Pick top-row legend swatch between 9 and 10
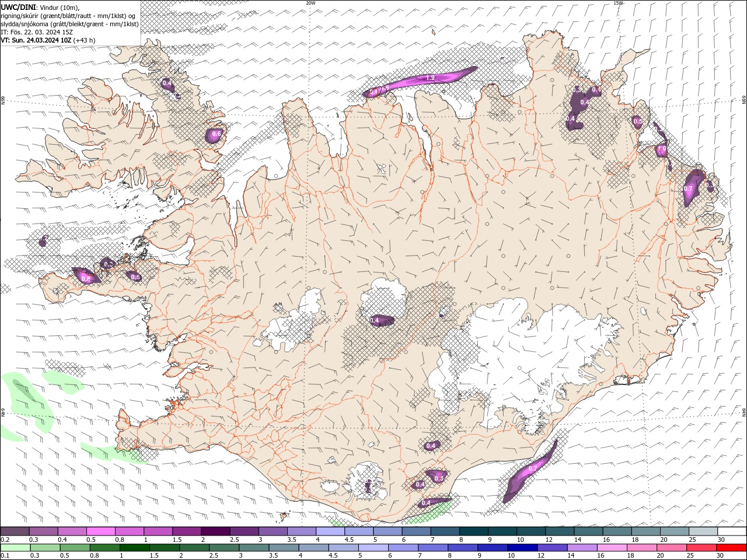 click(x=502, y=531)
